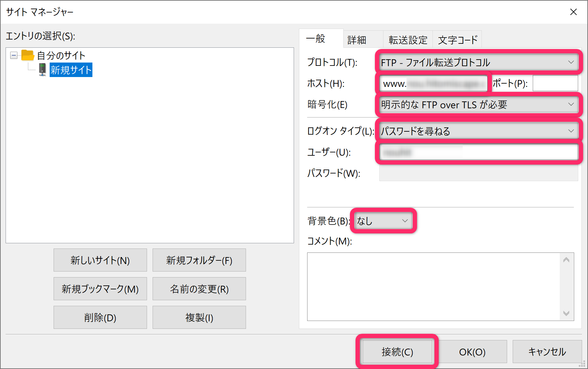This screenshot has height=369, width=588.
Task: Duplicate entry using 複製(I) button
Action: pos(199,317)
